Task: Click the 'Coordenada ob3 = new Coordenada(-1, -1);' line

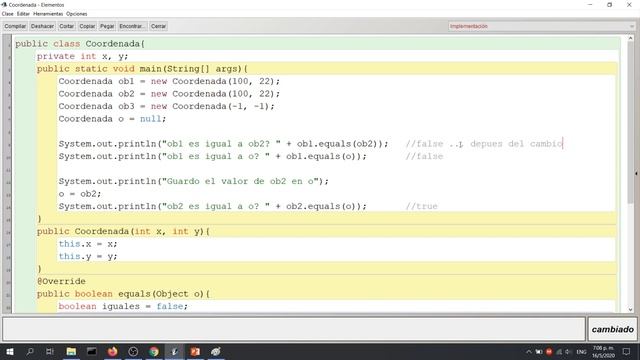Action: [x=167, y=106]
